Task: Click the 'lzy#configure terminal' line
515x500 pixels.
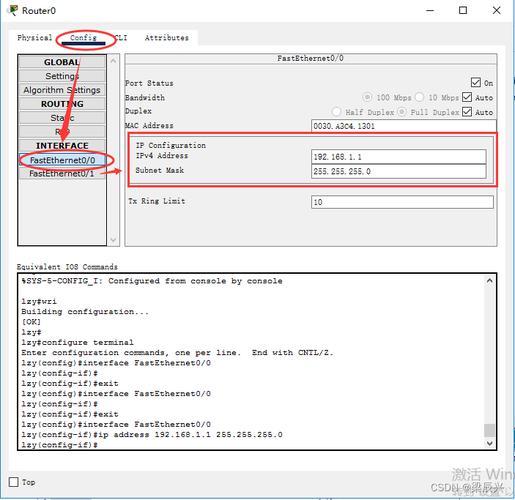Action: point(77,342)
